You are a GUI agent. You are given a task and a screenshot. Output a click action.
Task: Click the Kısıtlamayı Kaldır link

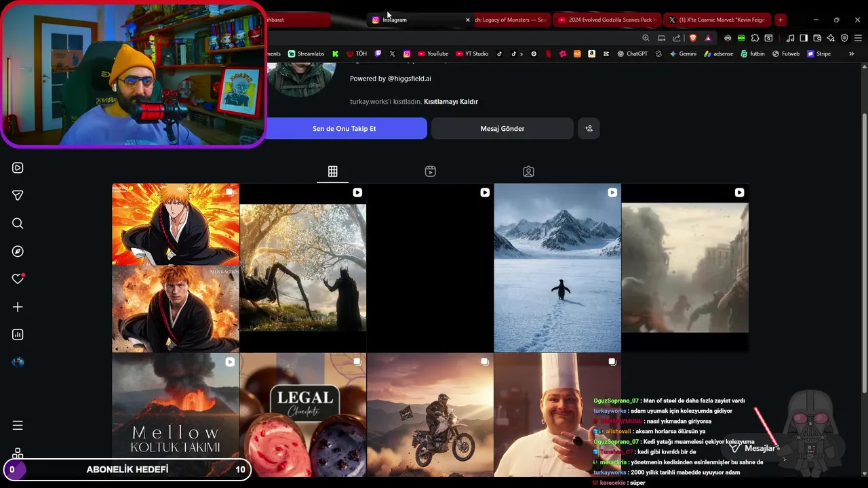point(451,102)
